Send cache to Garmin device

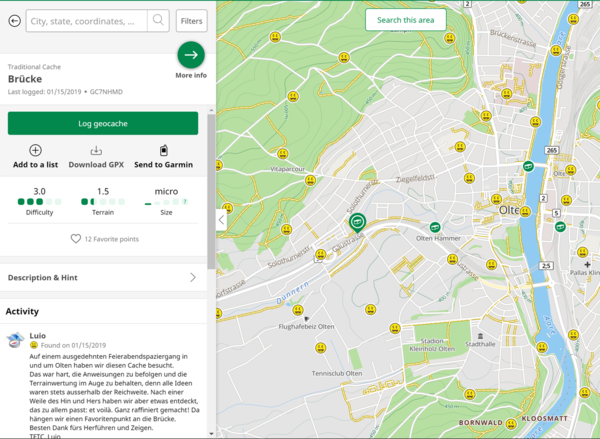[x=163, y=150]
